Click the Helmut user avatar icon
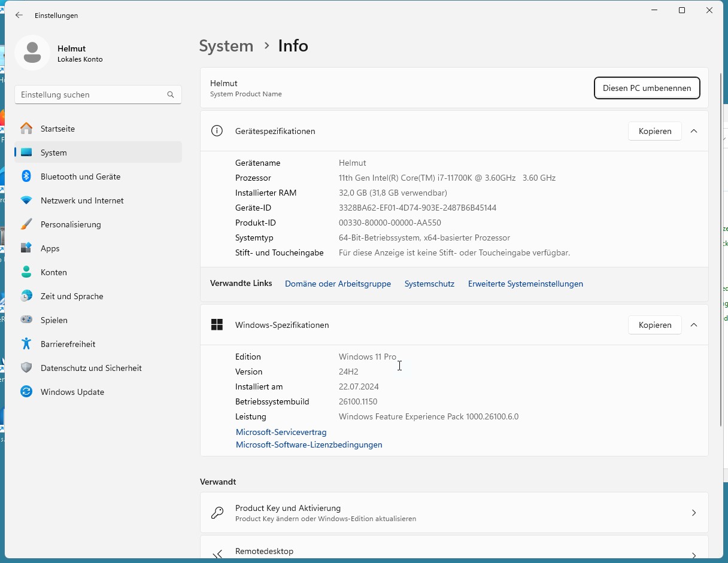Screen dimensions: 728x563 32,53
